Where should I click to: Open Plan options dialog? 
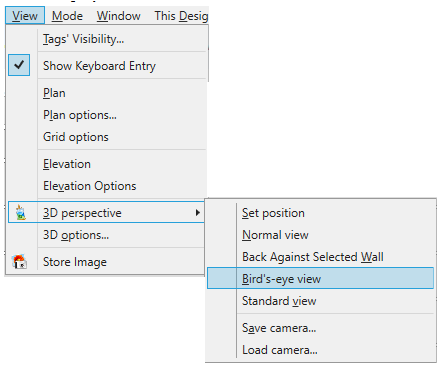[80, 115]
